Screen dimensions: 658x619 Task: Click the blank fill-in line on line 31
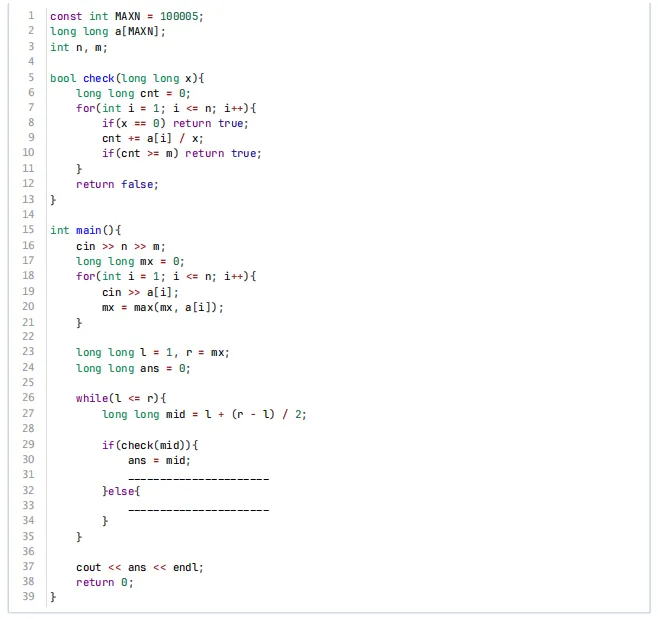[x=198, y=479]
